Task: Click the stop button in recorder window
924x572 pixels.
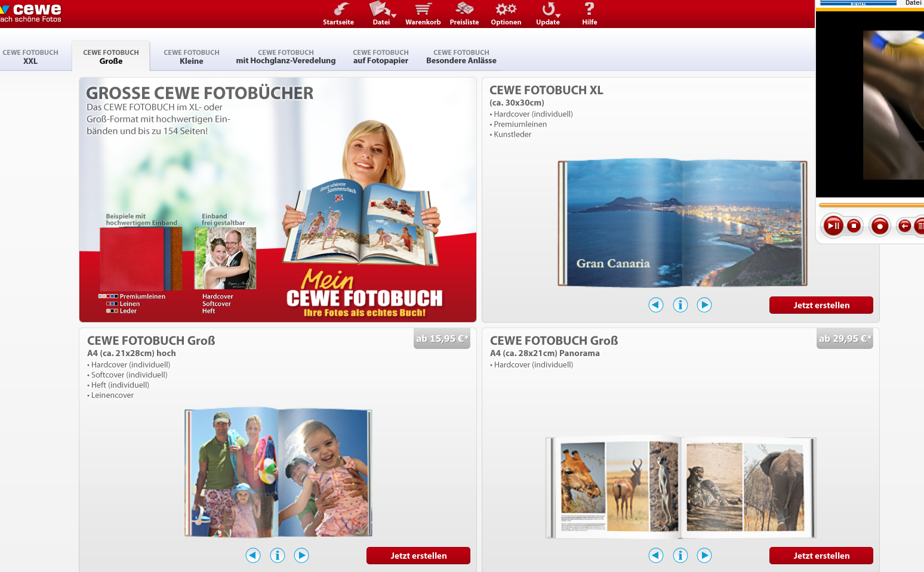Action: pos(854,225)
